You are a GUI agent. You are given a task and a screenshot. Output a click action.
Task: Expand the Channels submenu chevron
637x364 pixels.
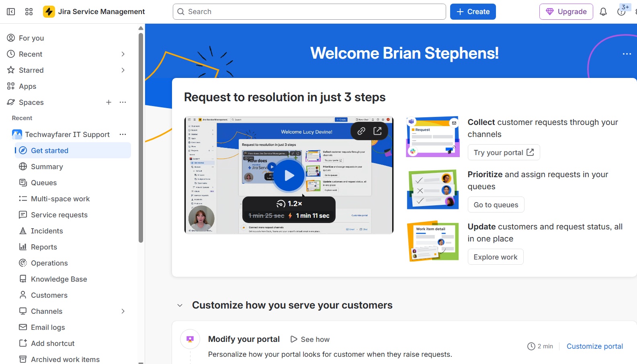coord(123,311)
